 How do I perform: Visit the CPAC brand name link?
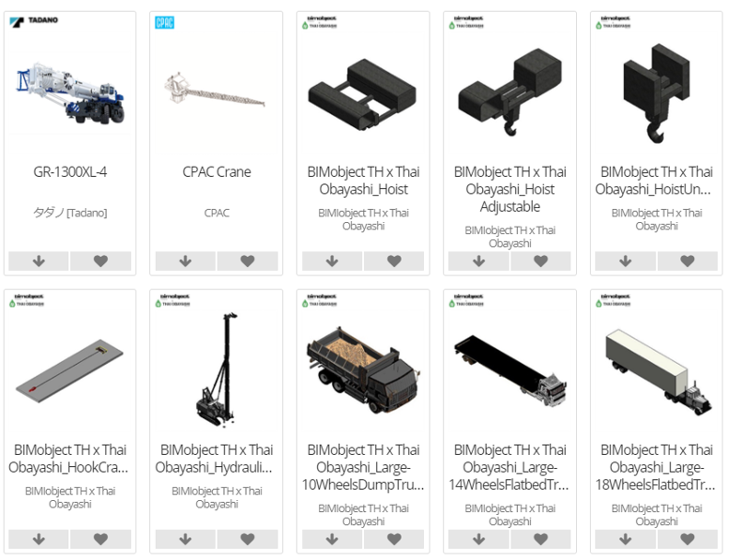pos(217,213)
